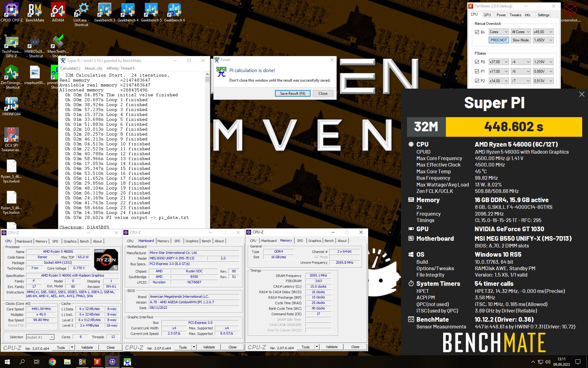Close the BenchMate Super PI result panel
Screen dimensions: 588x368
582,94
